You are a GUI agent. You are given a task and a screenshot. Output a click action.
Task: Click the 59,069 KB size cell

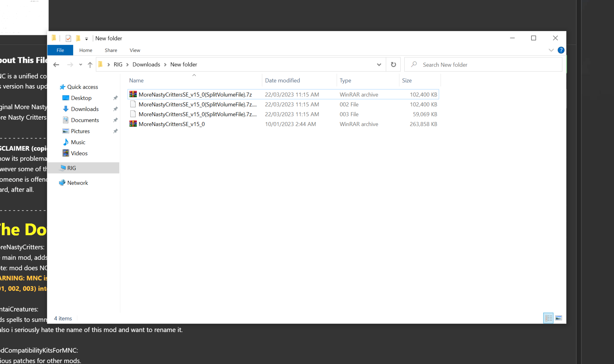(425, 114)
